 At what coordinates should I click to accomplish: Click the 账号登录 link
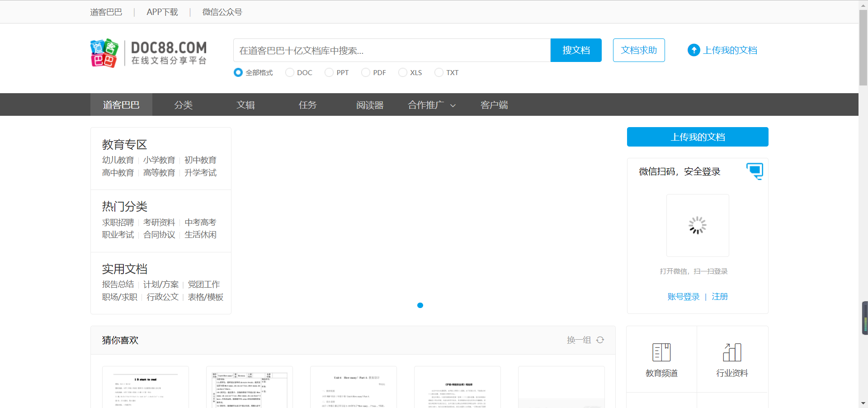(684, 297)
